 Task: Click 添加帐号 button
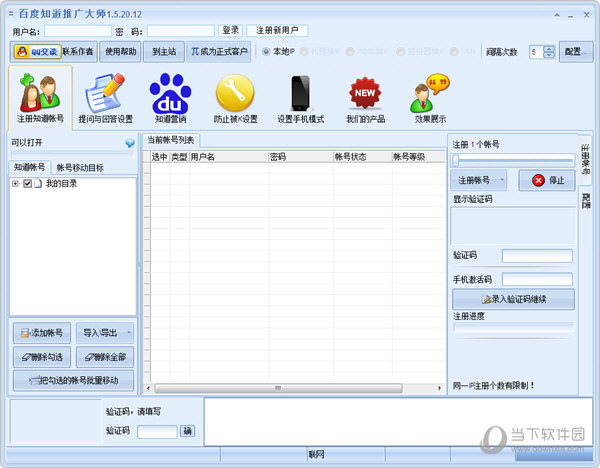[x=42, y=333]
